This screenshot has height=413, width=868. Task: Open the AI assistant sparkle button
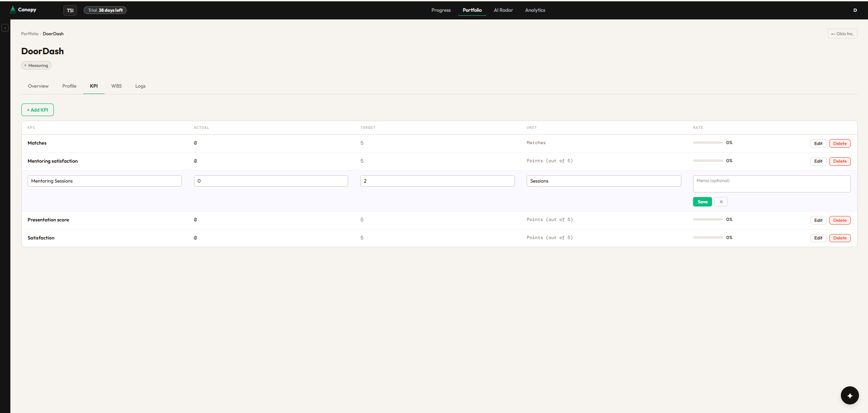point(849,395)
